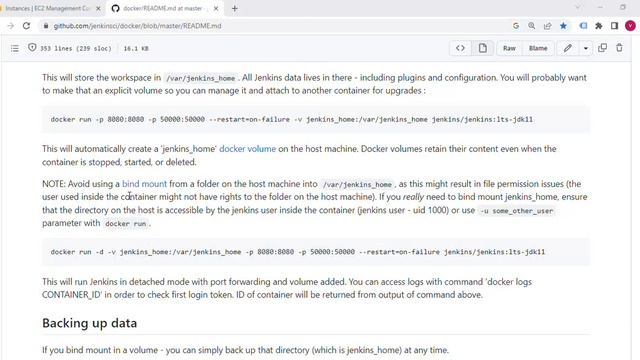Open the README table of contents list icon
The height and width of the screenshot is (360, 640).
(x=15, y=49)
